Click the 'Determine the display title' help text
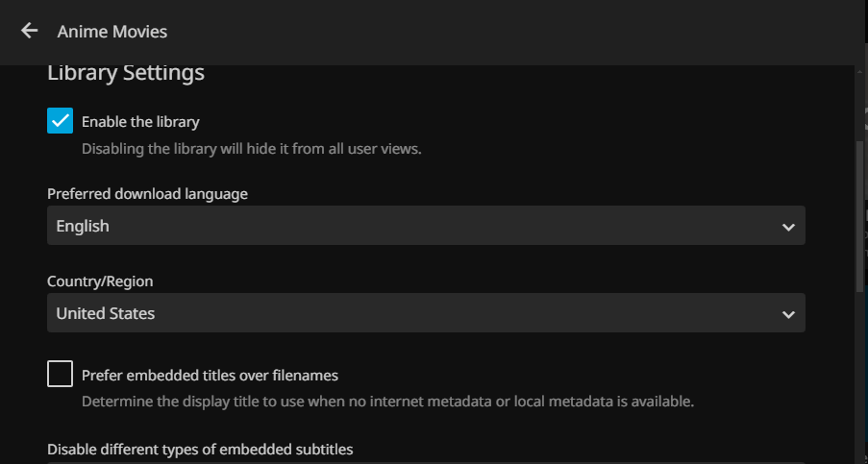The width and height of the screenshot is (868, 464). [x=387, y=401]
